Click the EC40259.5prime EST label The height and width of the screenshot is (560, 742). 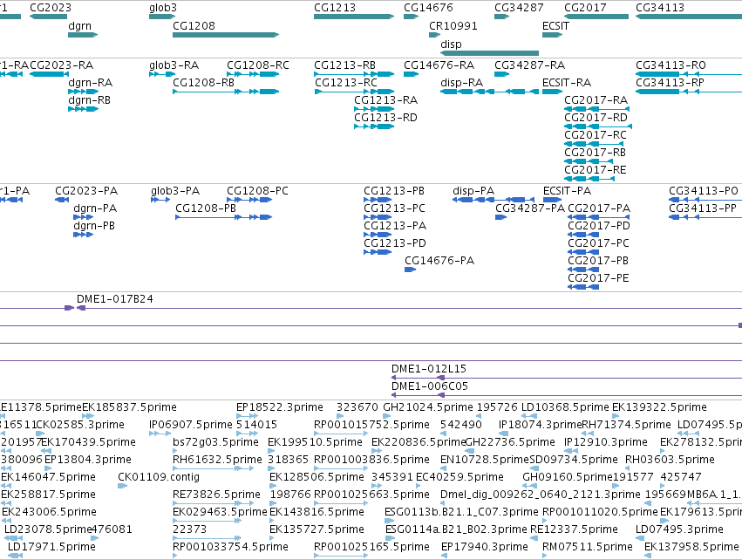tap(459, 476)
